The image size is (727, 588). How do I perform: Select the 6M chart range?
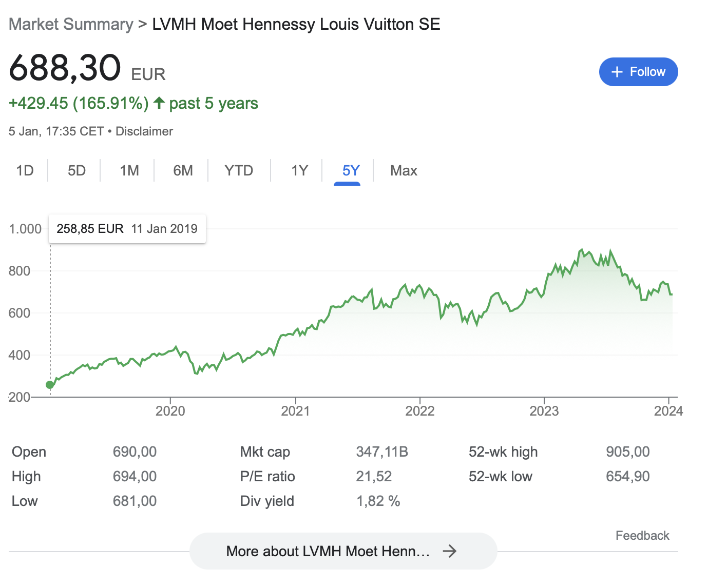point(183,170)
